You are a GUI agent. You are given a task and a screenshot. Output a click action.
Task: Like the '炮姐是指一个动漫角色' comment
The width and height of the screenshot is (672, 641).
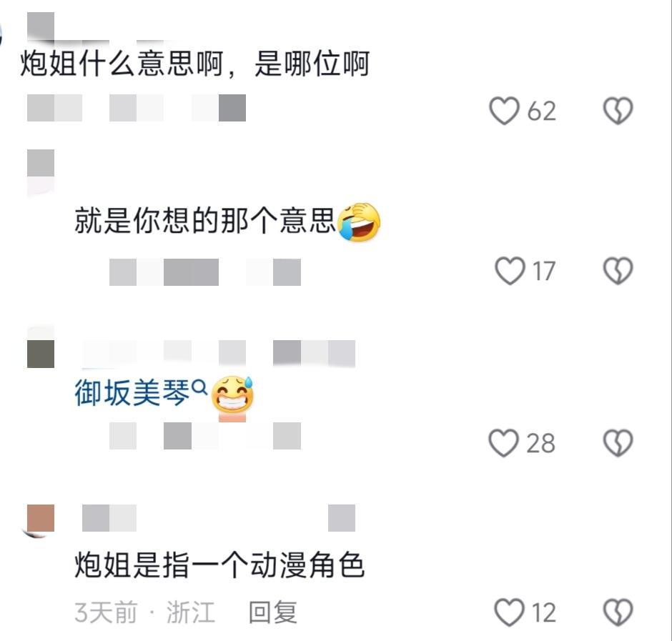[509, 612]
